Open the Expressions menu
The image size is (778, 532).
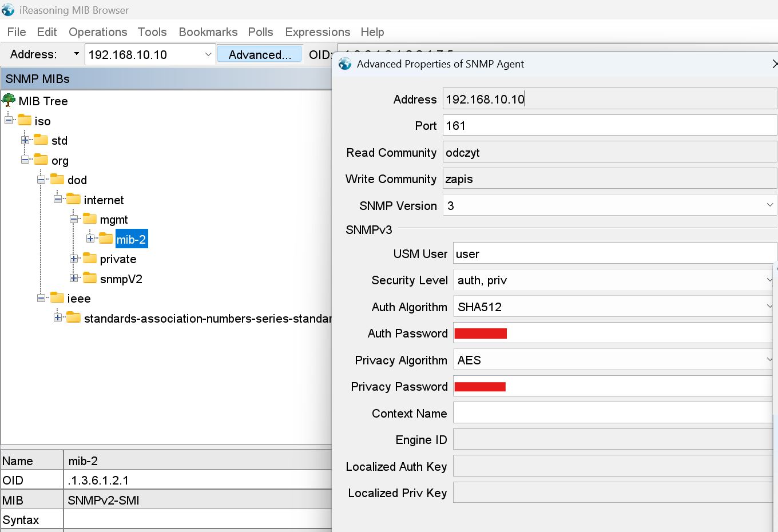click(x=317, y=32)
